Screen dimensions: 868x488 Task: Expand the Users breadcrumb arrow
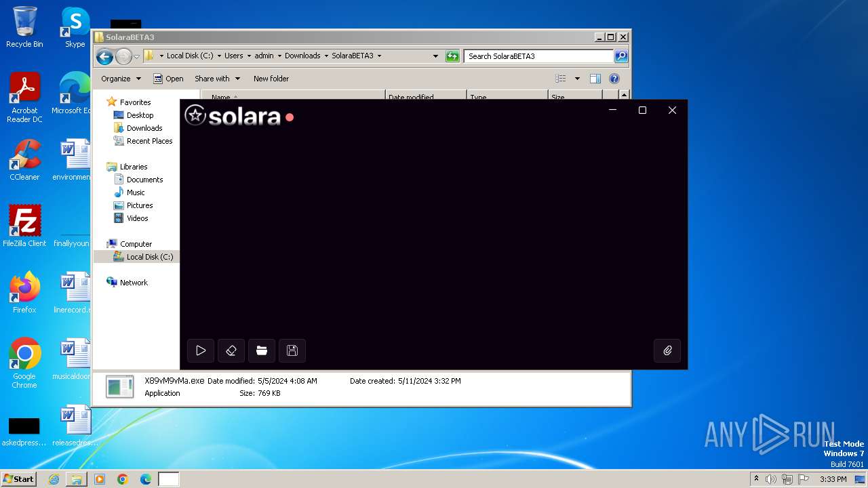[x=248, y=56]
